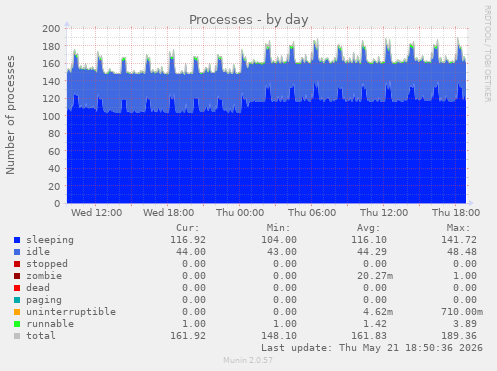Click the 'Max:' column header

[458, 228]
